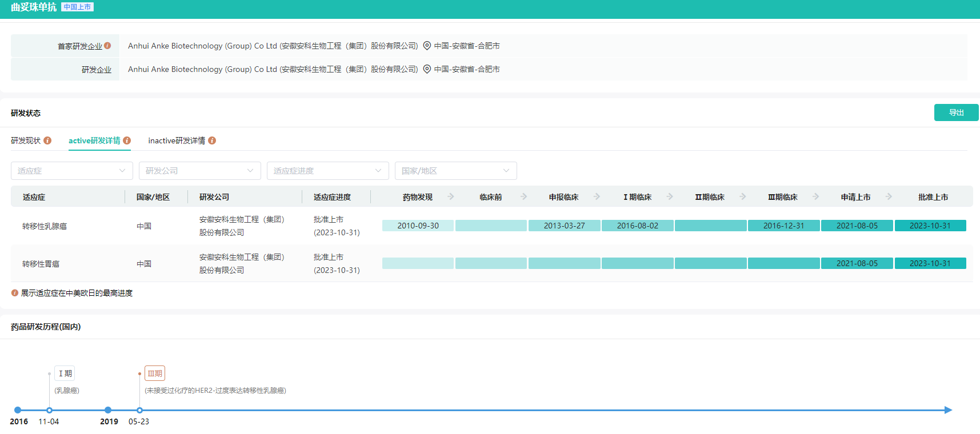
Task: Open the 国家/地区 filter dropdown
Action: pos(455,171)
